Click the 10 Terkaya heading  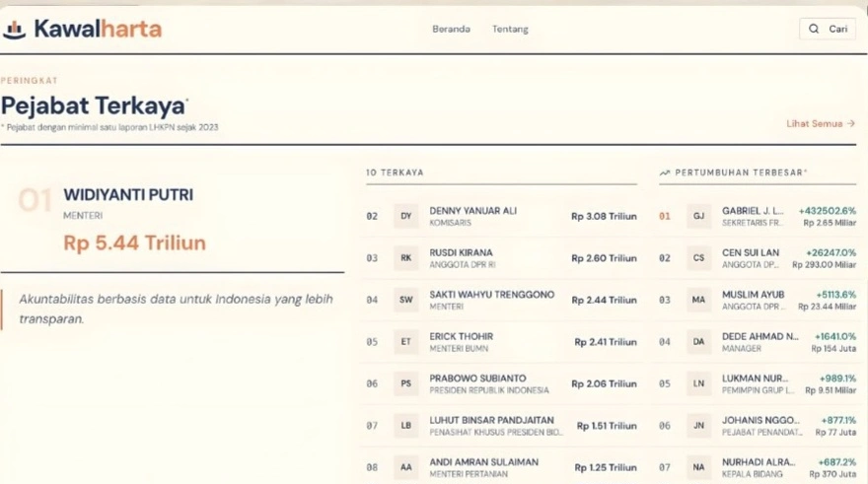click(x=395, y=173)
